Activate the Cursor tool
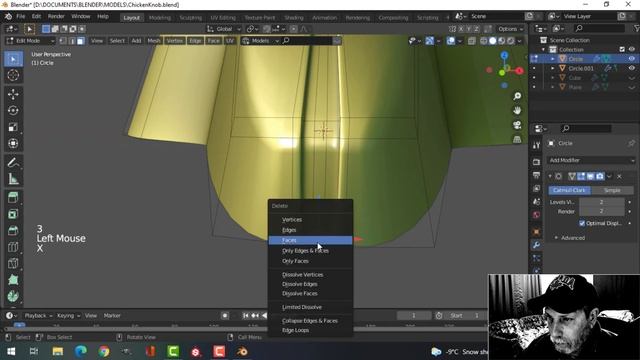Image resolution: width=640 pixels, height=360 pixels. pos(13,76)
